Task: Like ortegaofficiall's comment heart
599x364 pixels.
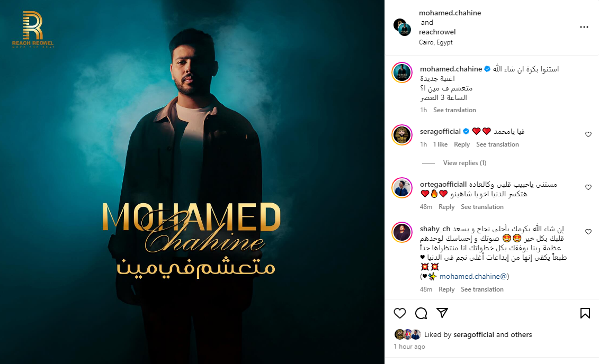Action: (588, 187)
